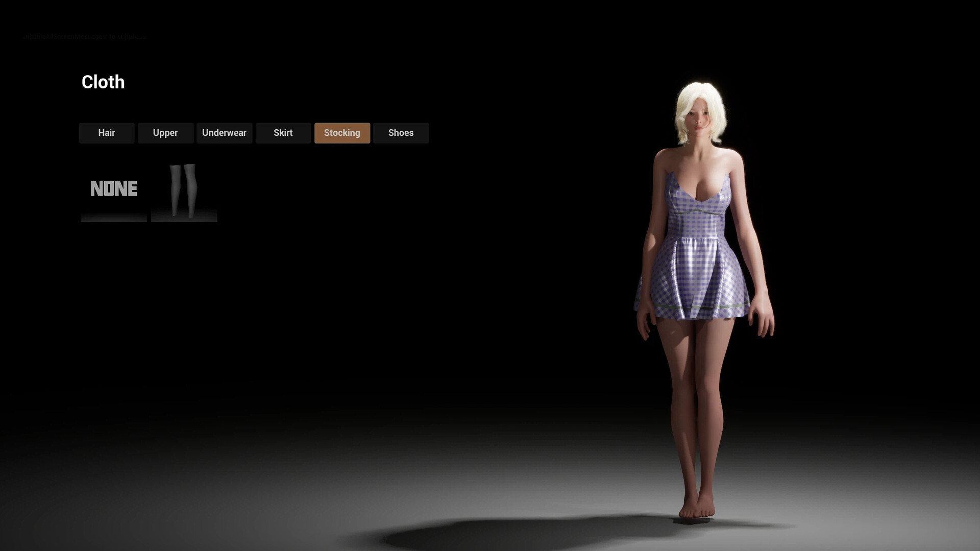Viewport: 980px width, 551px height.
Task: Expand the Upper clothing options list
Action: point(165,133)
